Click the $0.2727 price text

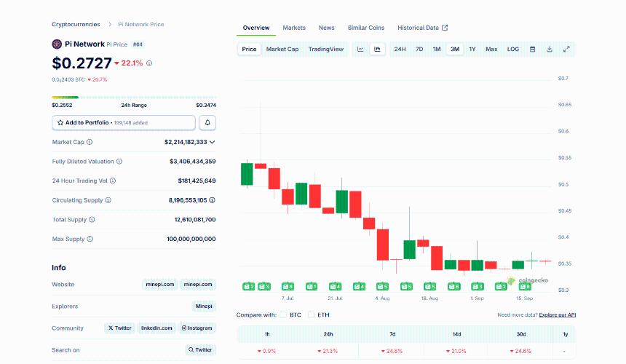pos(82,63)
